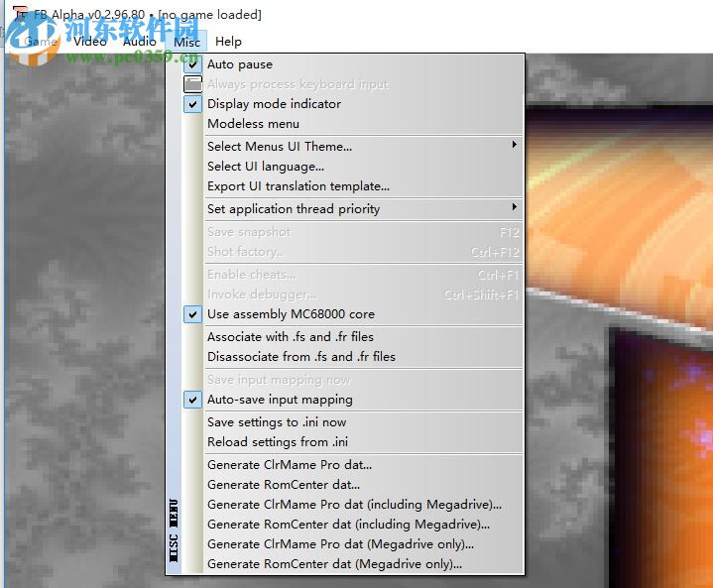Toggle Always process keyboard input

click(352, 84)
